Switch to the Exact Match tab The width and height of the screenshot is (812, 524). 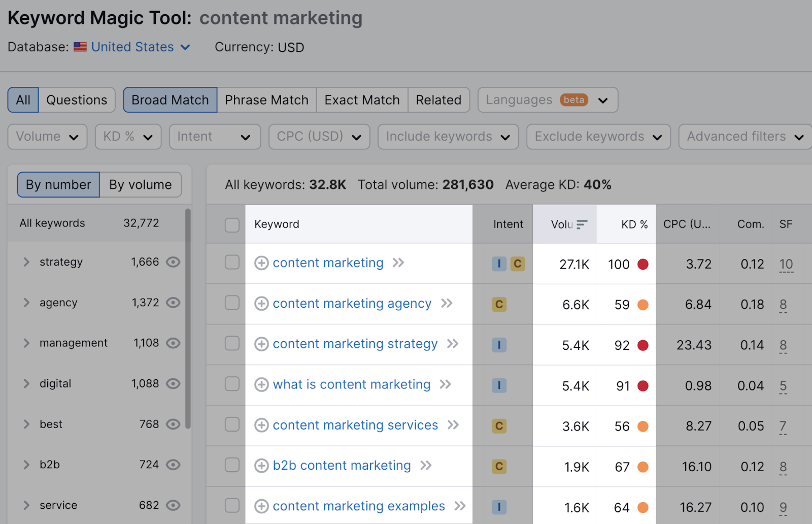361,100
